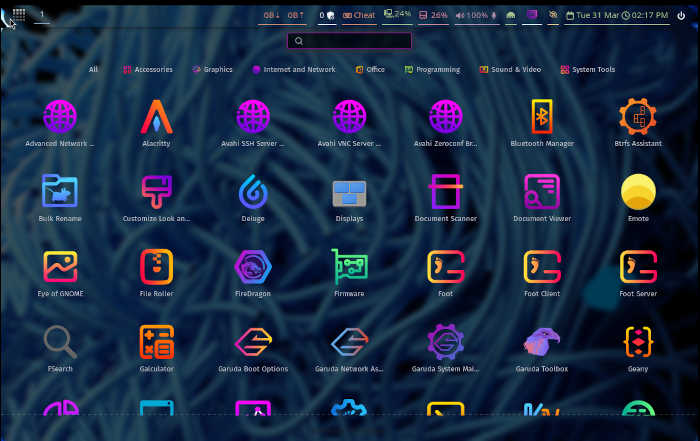Launch the FSearch app
This screenshot has width=700, height=441.
[60, 343]
